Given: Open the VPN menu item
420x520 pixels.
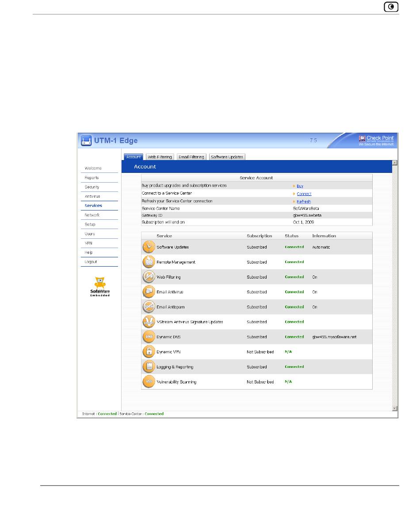Looking at the screenshot, I should pos(88,243).
